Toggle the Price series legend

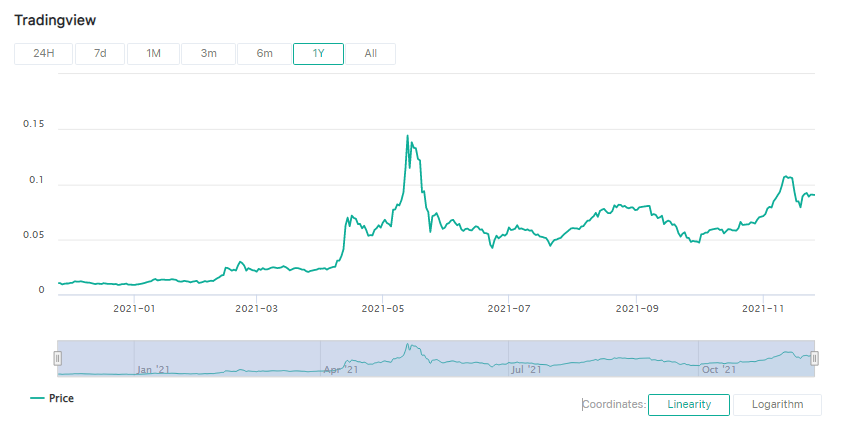pyautogui.click(x=52, y=398)
